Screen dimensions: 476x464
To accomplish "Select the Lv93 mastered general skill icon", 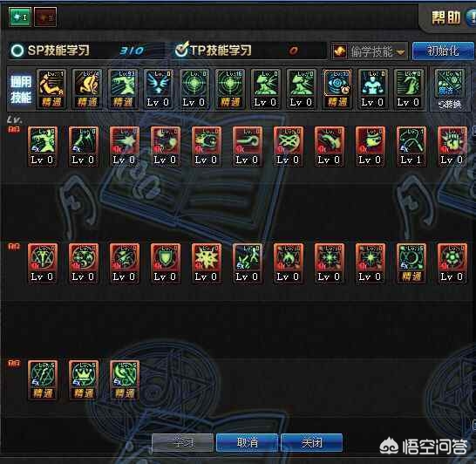I will pyautogui.click(x=123, y=88).
